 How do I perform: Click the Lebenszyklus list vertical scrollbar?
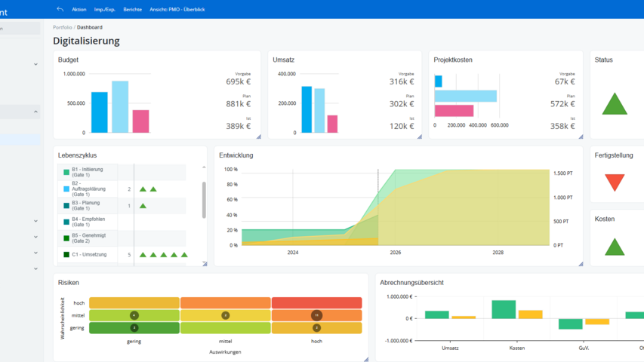[204, 200]
